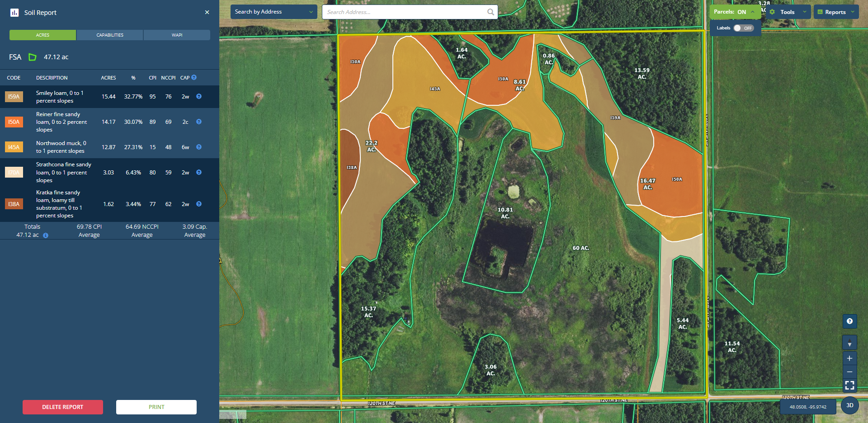Expand the Tools dropdown menu
The image size is (868, 423).
pyautogui.click(x=788, y=12)
